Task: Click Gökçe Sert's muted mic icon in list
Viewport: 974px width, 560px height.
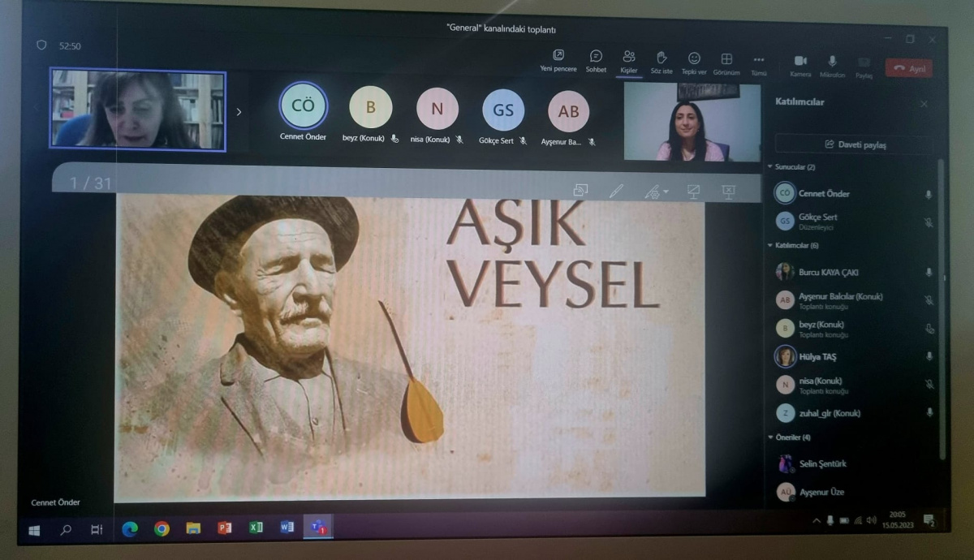Action: tap(929, 222)
